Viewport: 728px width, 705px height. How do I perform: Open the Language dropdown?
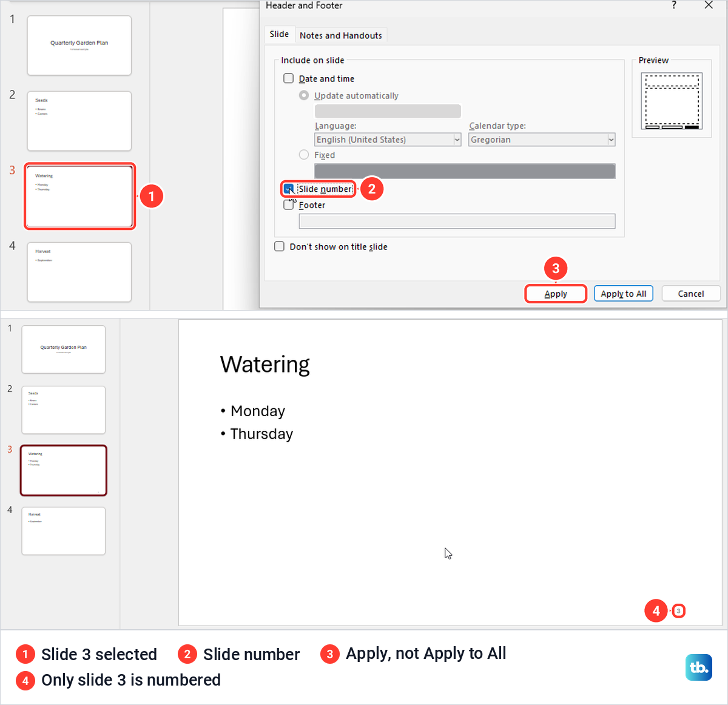(388, 140)
